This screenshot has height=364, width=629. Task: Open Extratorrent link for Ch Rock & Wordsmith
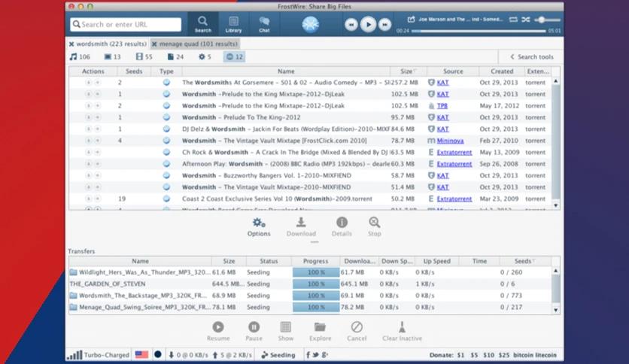454,153
